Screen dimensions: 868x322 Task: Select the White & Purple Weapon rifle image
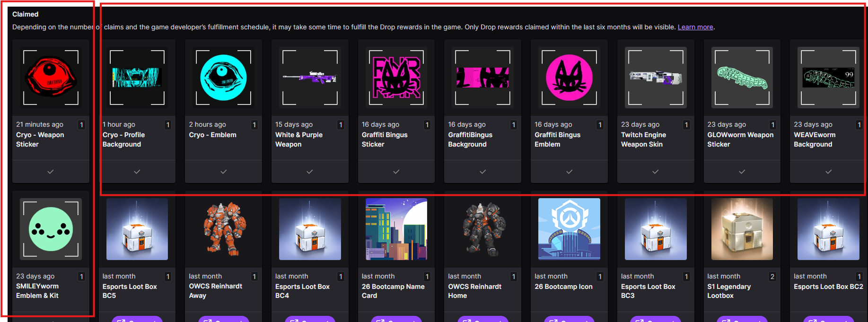(x=310, y=77)
